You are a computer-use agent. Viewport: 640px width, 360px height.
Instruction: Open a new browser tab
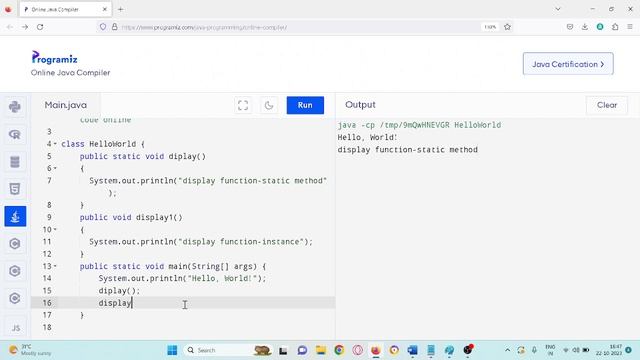pos(120,9)
